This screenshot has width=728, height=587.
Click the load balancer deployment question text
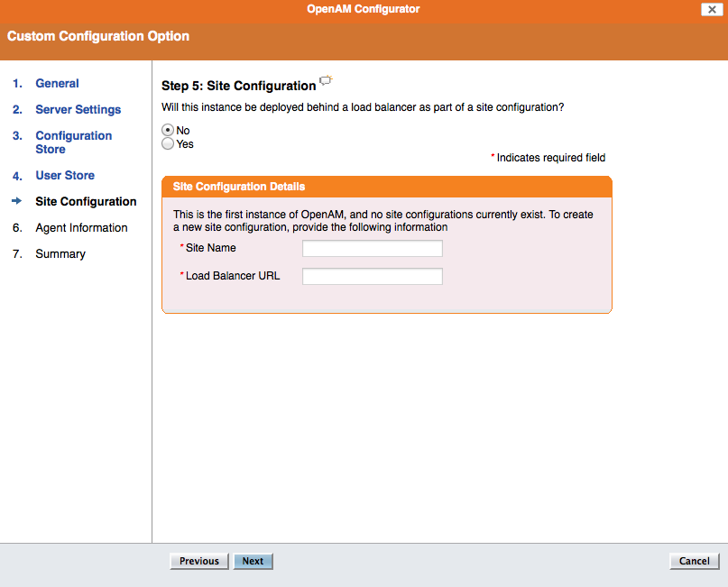[363, 107]
